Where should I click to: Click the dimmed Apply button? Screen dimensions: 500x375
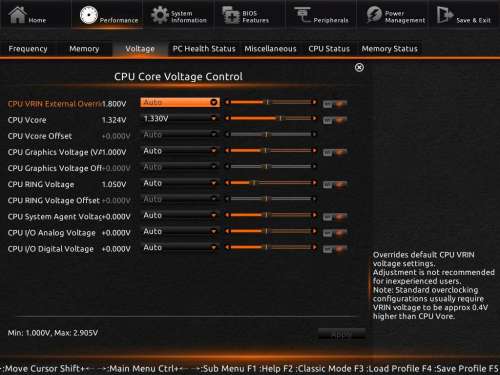[x=342, y=334]
